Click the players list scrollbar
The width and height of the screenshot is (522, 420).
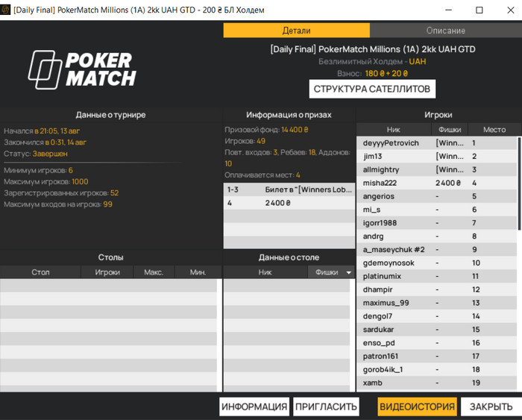[x=519, y=184]
